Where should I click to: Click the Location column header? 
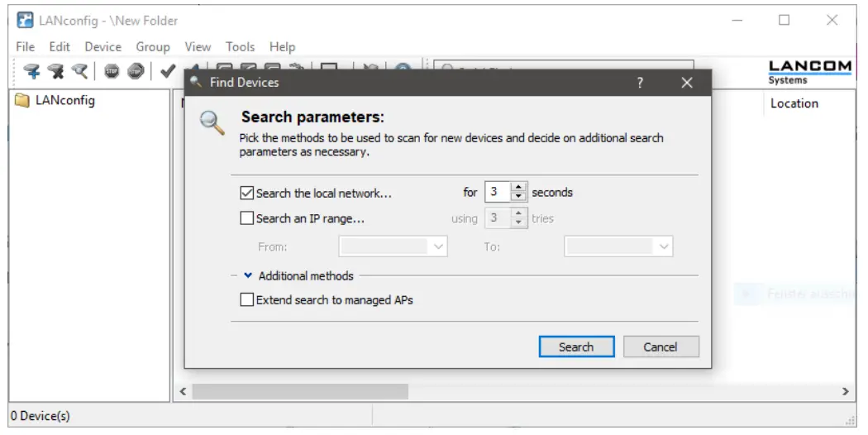(794, 103)
